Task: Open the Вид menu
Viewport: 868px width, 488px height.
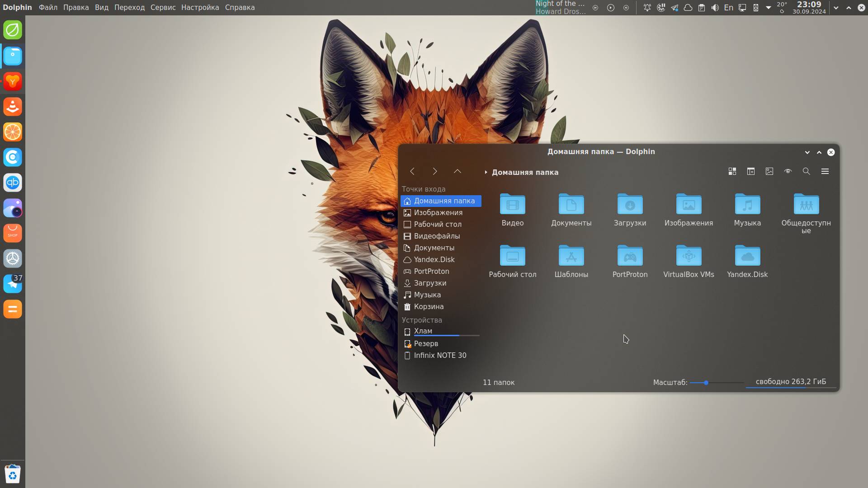Action: [x=101, y=7]
